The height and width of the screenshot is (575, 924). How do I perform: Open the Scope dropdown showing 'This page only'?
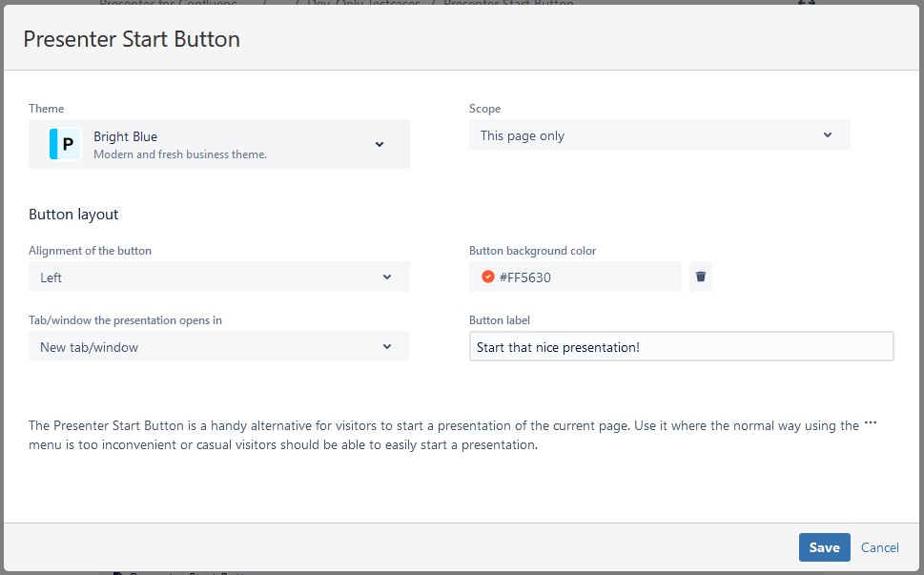(x=659, y=134)
